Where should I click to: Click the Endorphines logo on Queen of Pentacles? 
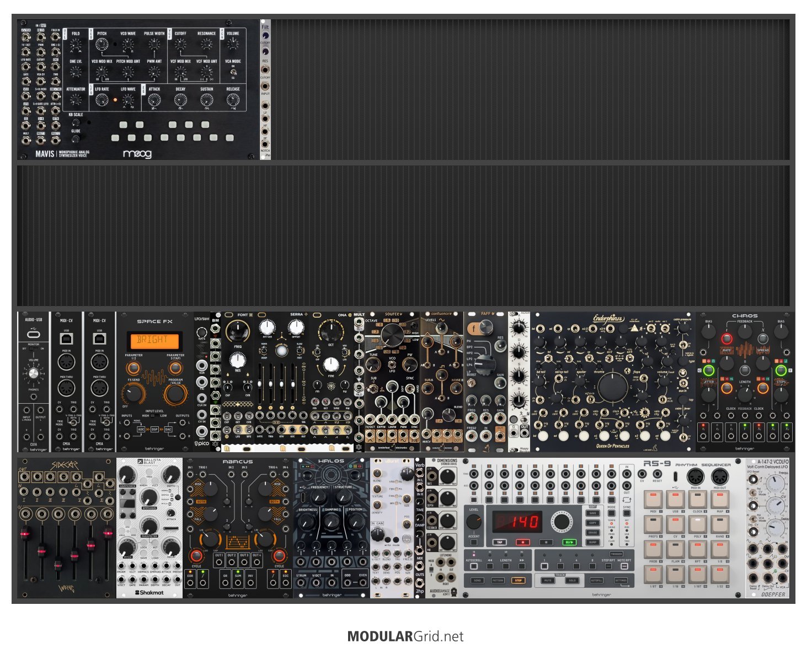pyautogui.click(x=610, y=319)
